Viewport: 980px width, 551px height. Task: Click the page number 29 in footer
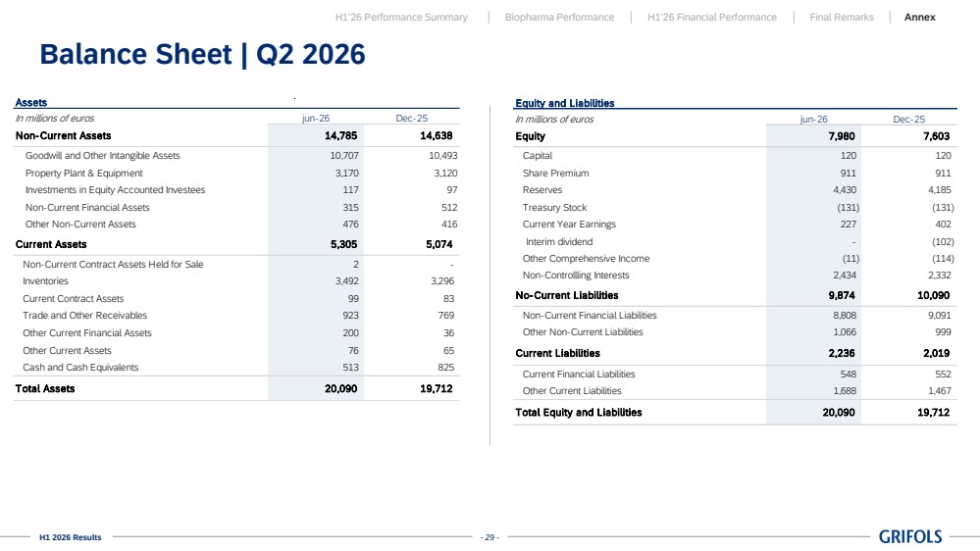tap(490, 537)
